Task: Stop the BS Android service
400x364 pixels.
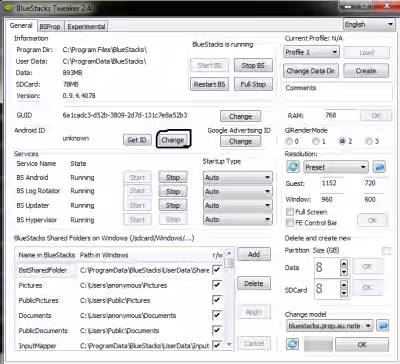Action: [x=173, y=177]
